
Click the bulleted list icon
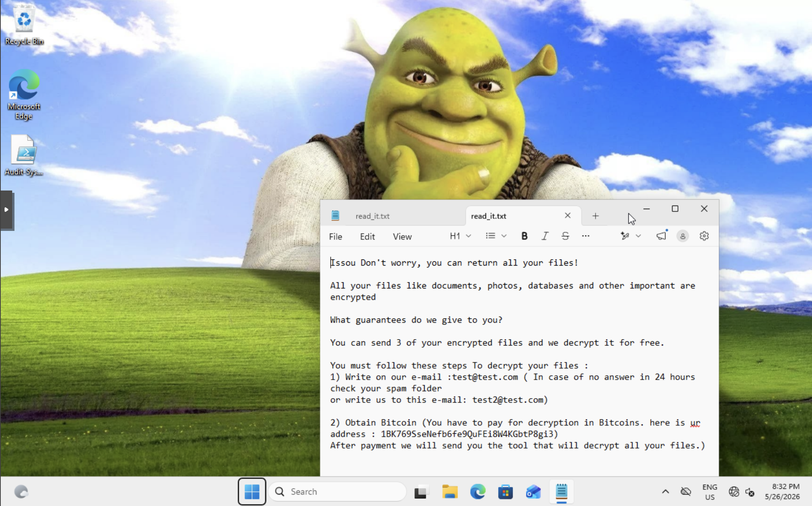pyautogui.click(x=491, y=236)
